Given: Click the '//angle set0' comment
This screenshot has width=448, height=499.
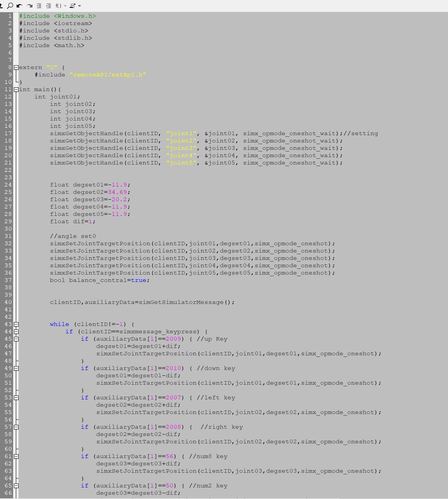Looking at the screenshot, I should pos(73,236).
